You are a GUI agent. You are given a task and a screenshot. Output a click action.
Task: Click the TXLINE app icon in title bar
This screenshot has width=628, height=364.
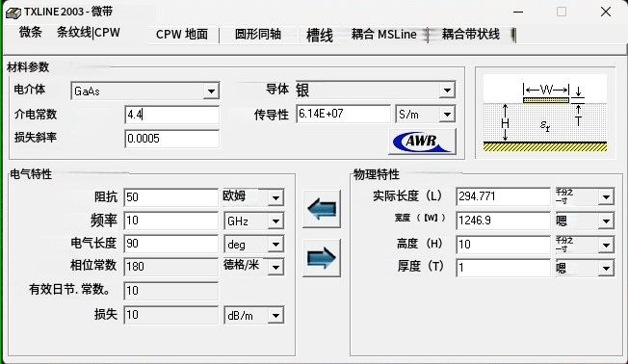(x=13, y=13)
